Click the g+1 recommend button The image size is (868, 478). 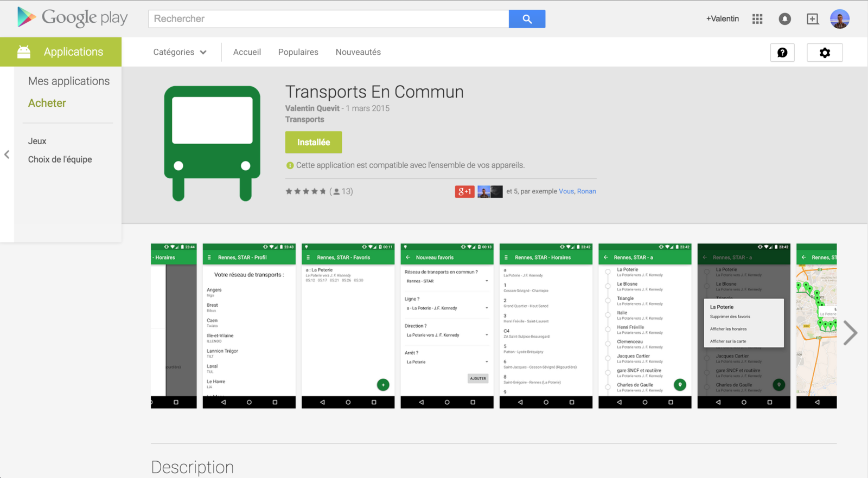click(x=464, y=191)
